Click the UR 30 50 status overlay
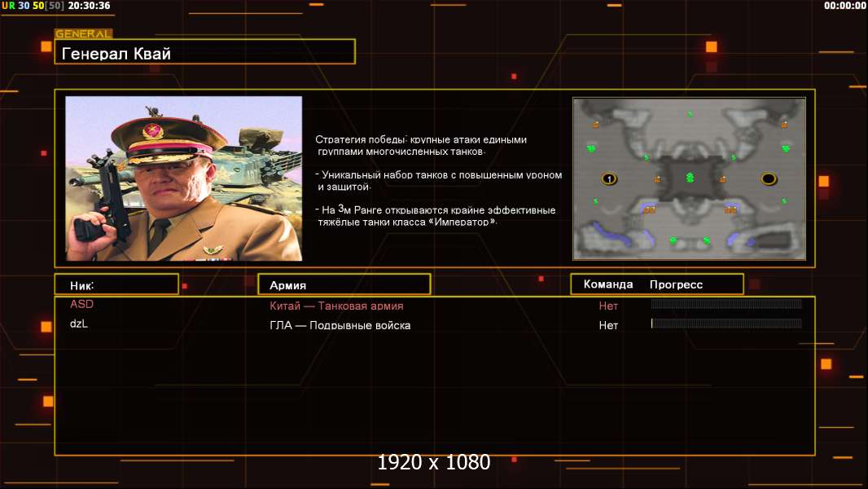 coord(33,6)
